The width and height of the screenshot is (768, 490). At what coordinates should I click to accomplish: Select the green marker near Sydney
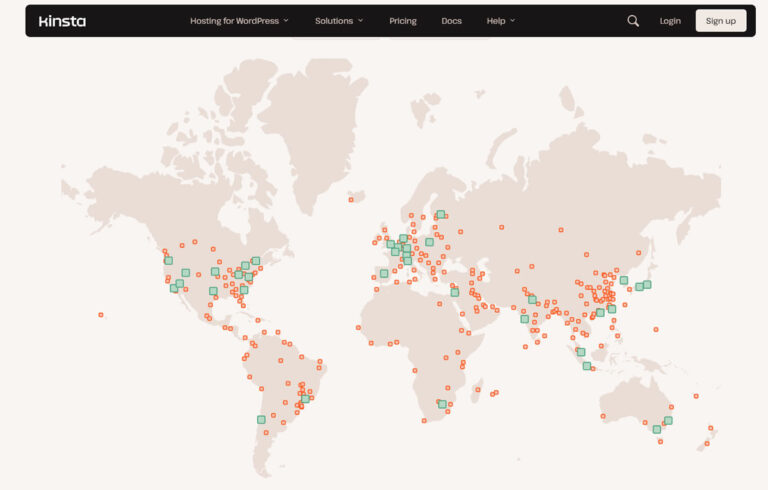coord(668,420)
